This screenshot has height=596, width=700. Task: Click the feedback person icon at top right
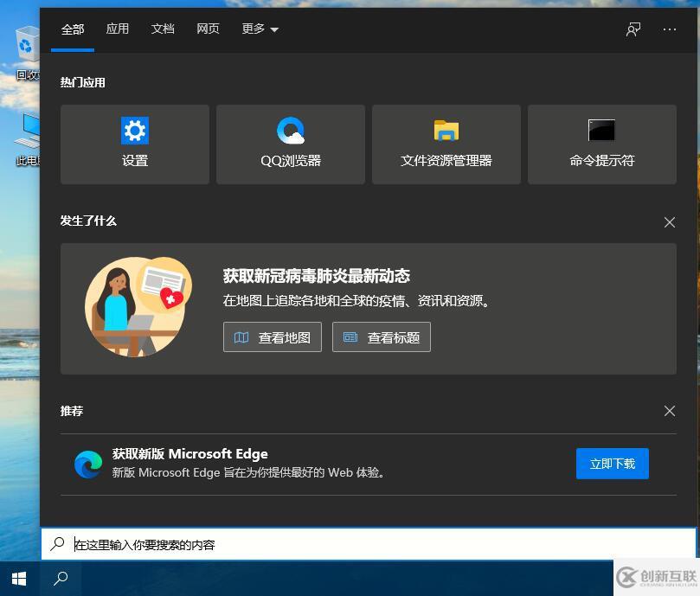pos(633,29)
